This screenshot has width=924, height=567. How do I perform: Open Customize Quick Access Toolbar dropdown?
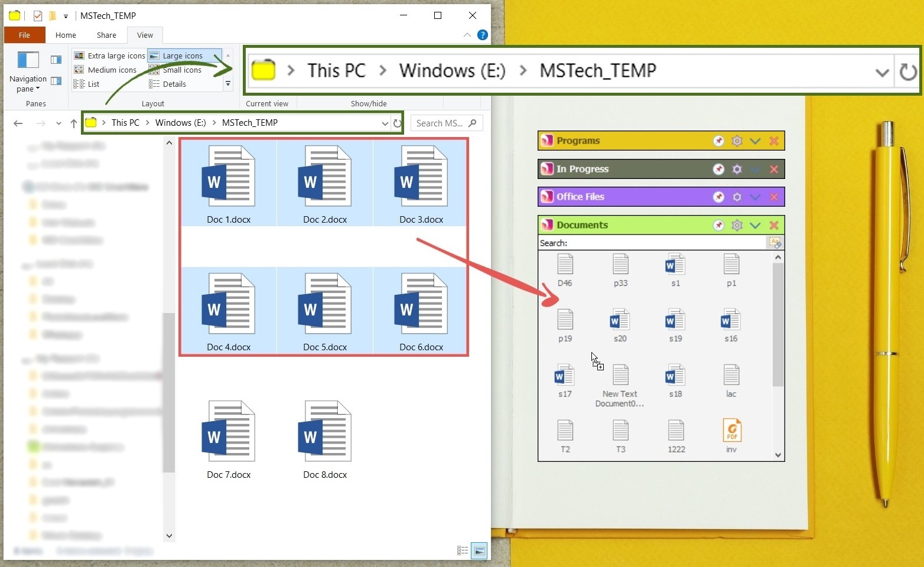66,16
